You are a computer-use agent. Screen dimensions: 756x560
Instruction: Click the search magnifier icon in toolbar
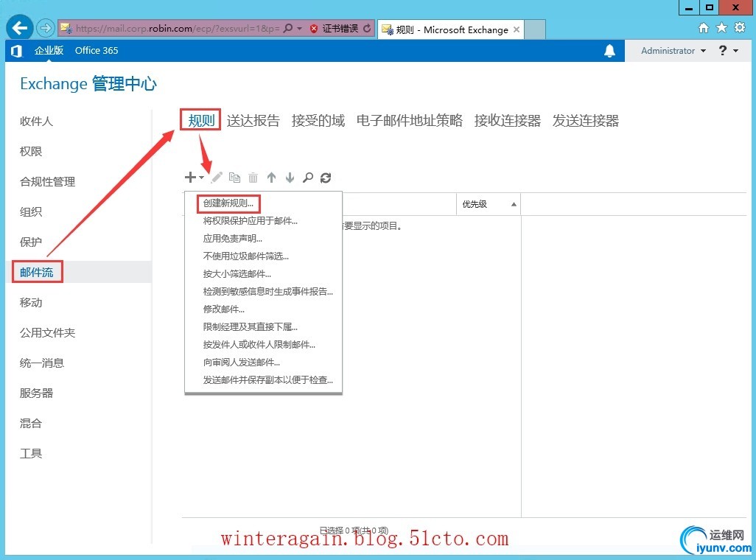pos(307,178)
